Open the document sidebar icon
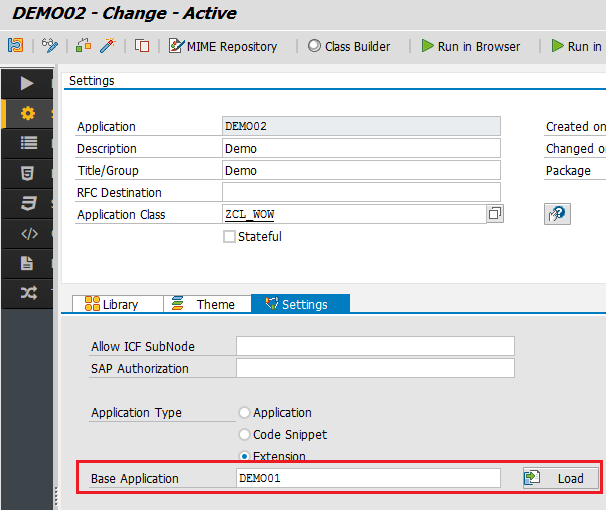Viewport: 606px width, 510px height. 27,264
